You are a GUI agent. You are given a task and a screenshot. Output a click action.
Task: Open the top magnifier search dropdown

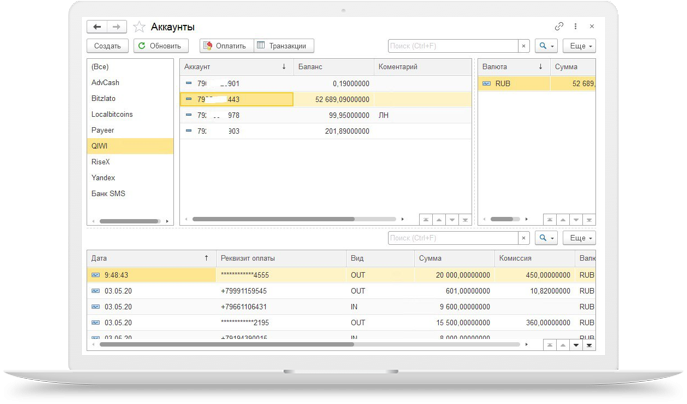(546, 46)
